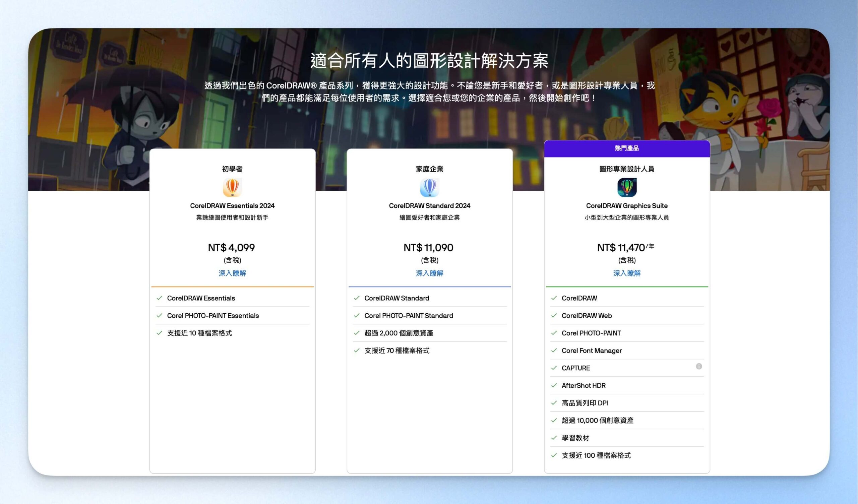Click the CorelDRAW Standard 2024 product title
Viewport: 858px width, 504px height.
pyautogui.click(x=429, y=206)
